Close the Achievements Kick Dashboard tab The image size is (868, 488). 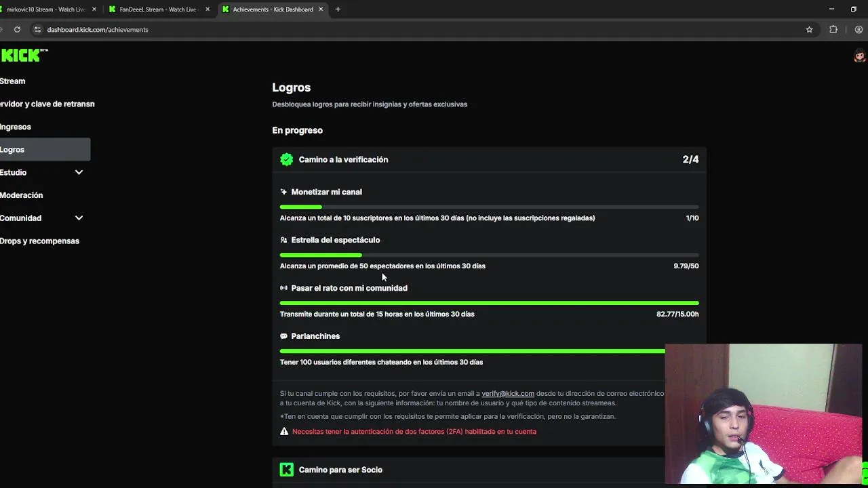click(321, 9)
